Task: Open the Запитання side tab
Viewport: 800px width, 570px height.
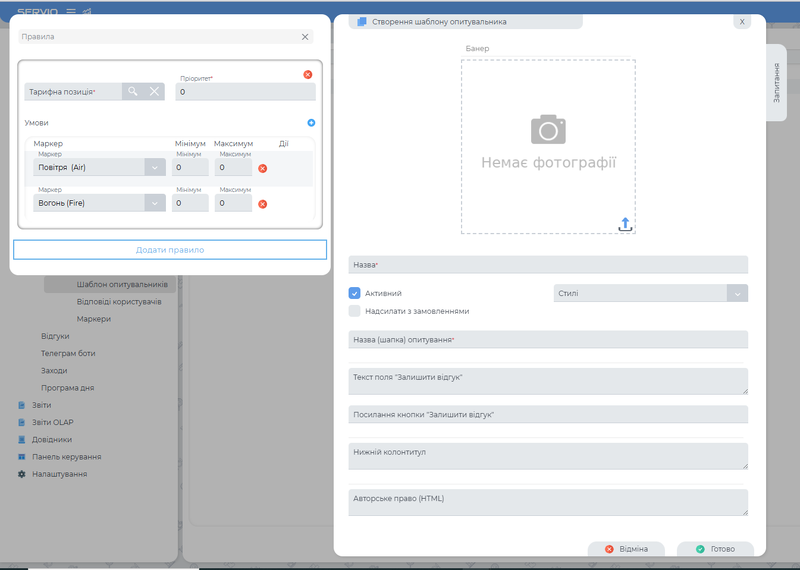Action: coord(776,83)
